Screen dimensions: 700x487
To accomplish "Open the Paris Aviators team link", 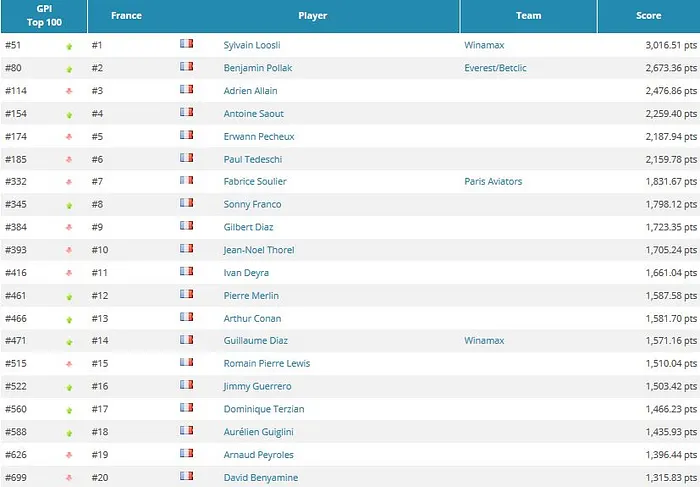I will [x=493, y=182].
